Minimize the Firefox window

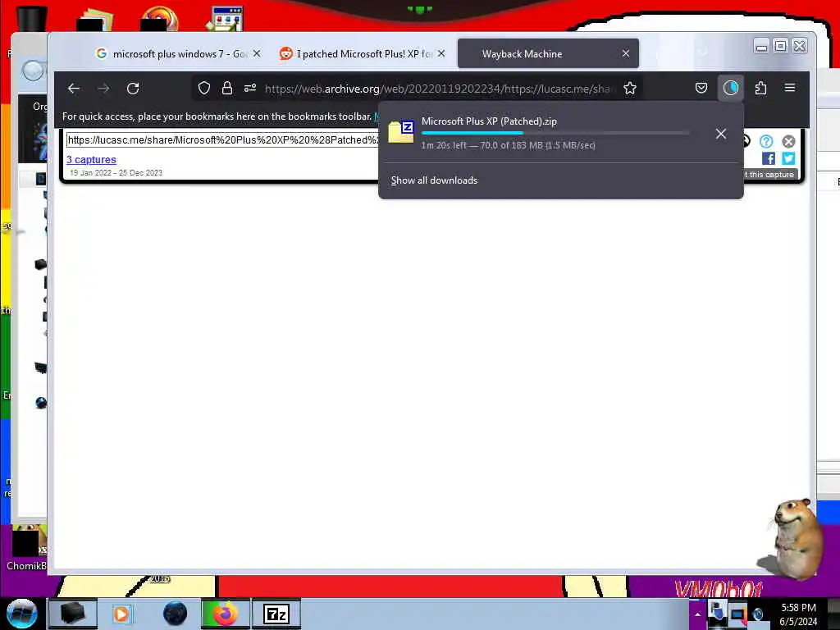[761, 47]
